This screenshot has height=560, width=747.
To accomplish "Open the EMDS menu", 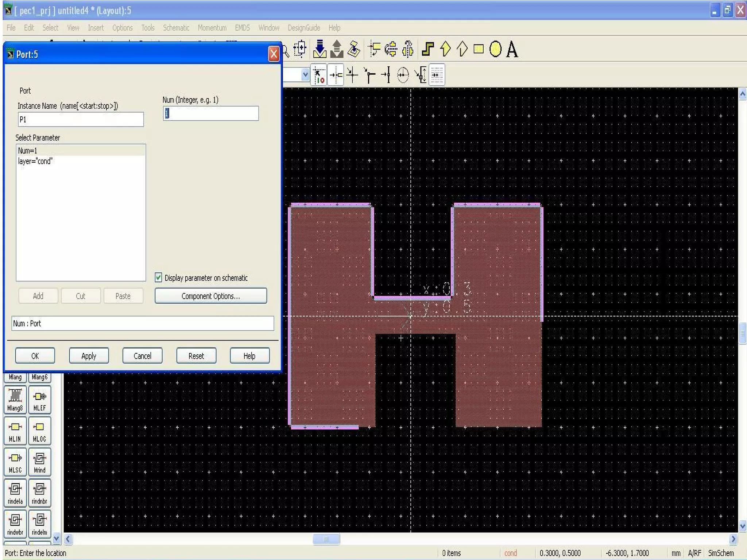I will 242,28.
